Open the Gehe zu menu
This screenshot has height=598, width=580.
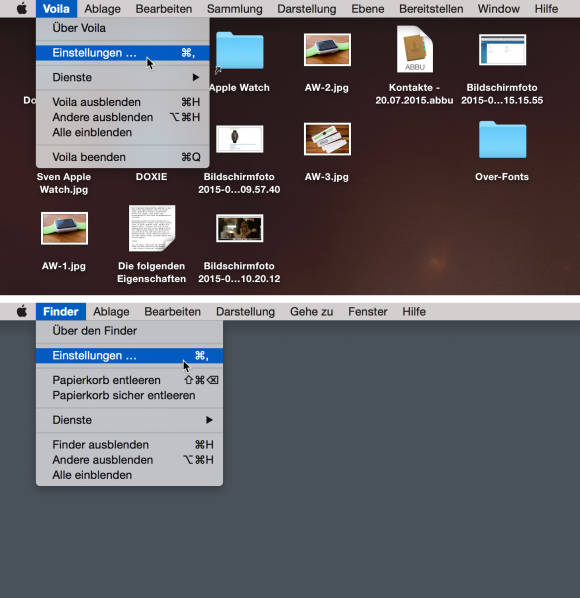click(312, 311)
